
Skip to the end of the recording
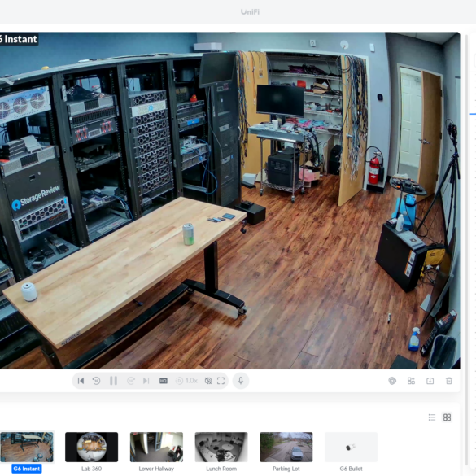(146, 381)
